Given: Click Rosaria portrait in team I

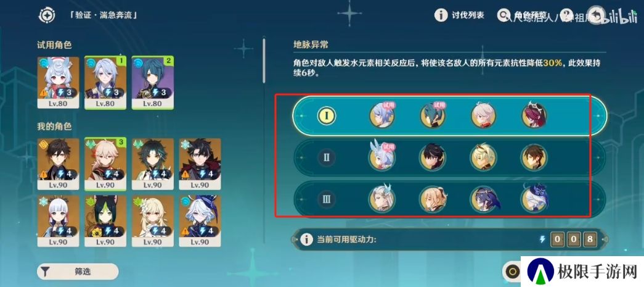Looking at the screenshot, I should [534, 115].
